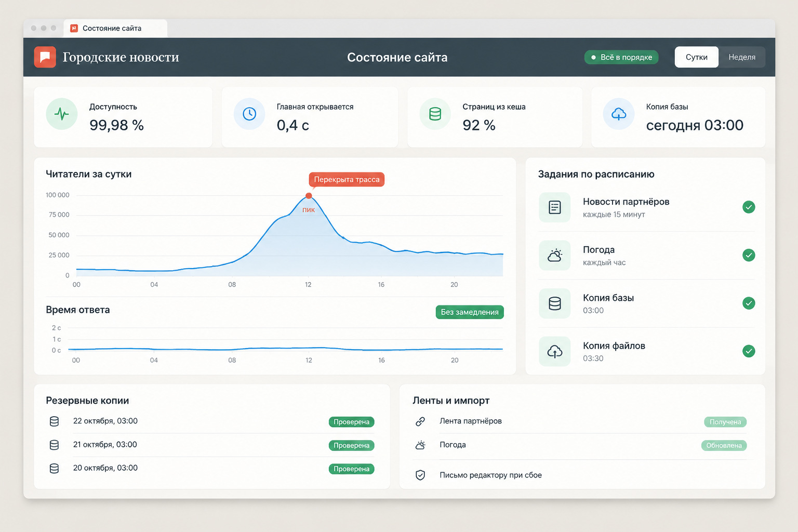This screenshot has height=532, width=798.
Task: Switch to the Сутки view
Action: pyautogui.click(x=697, y=57)
